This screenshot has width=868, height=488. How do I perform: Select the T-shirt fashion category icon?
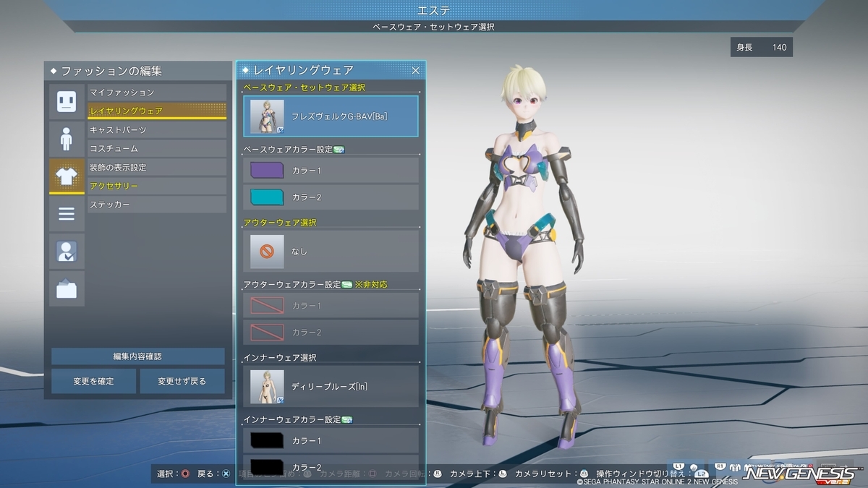pyautogui.click(x=67, y=176)
